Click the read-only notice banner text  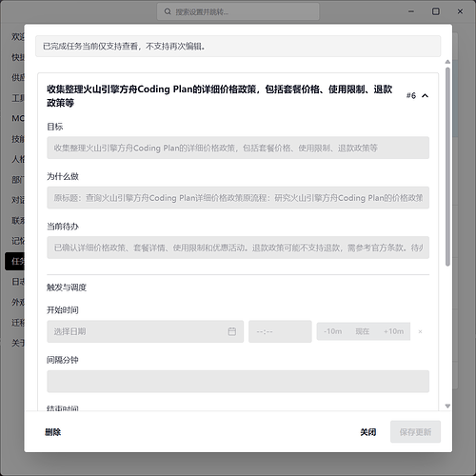coord(125,47)
